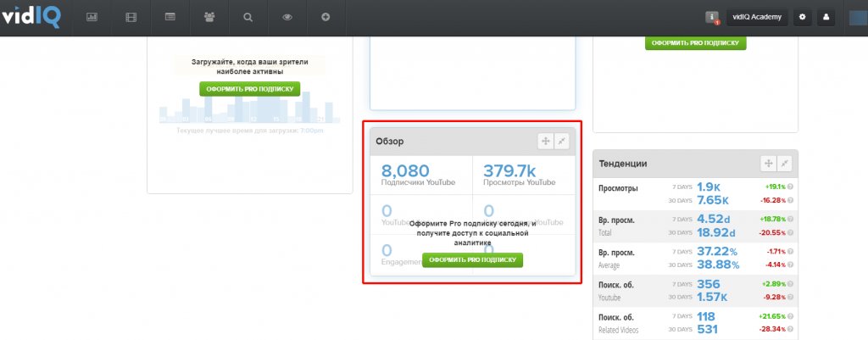Viewport: 868px width, 340px height.
Task: Click the 531 related videos value
Action: (707, 330)
